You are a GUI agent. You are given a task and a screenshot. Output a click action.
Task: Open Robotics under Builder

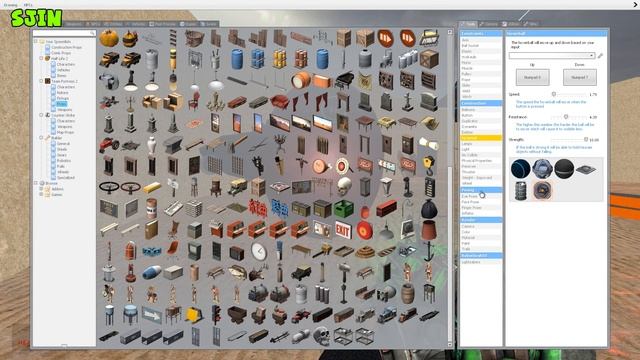coord(64,160)
